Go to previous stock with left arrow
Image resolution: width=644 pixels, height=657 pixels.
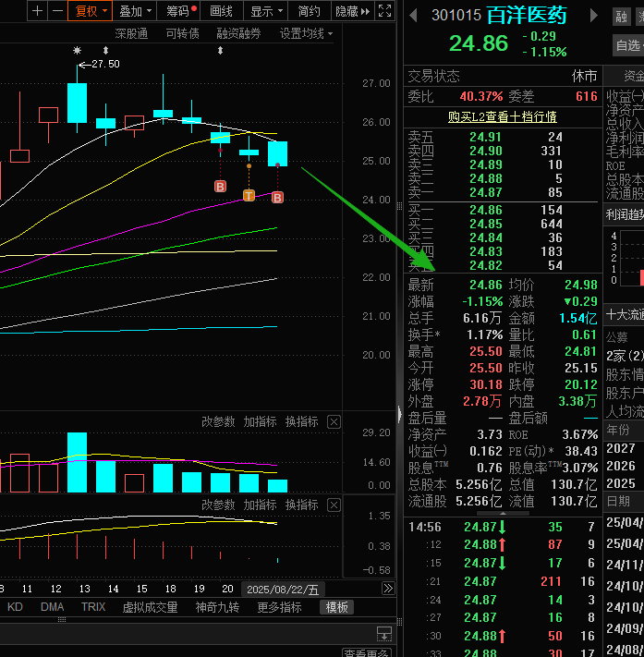tap(413, 16)
